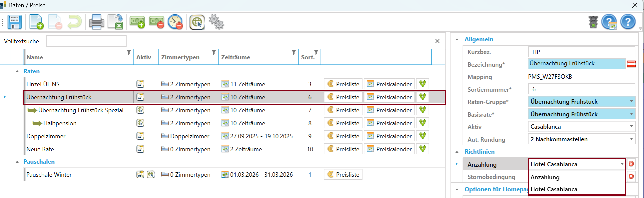644x198 pixels.
Task: Open Preiskalender for Halbpension
Action: point(389,123)
